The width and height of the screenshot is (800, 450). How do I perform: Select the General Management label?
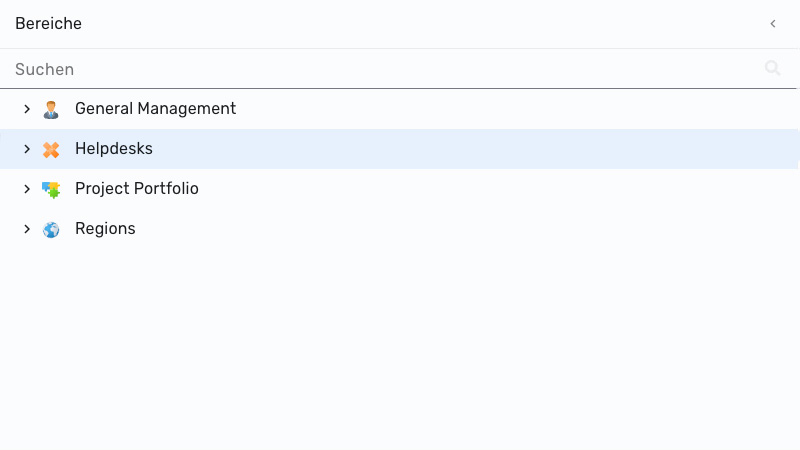(x=155, y=109)
